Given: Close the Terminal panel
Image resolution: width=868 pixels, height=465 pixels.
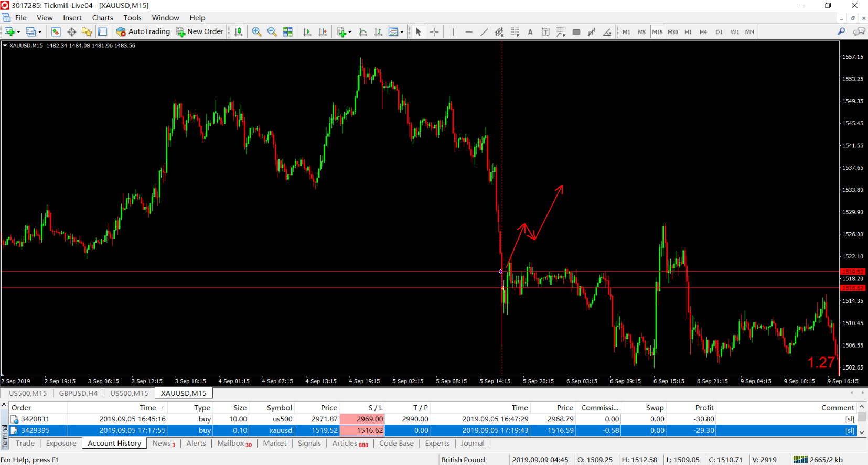Looking at the screenshot, I should click(x=4, y=405).
